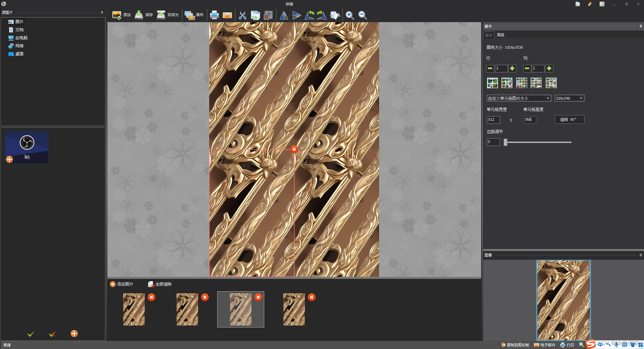This screenshot has width=644, height=349.
Task: Click the copy pages toolbar icon
Action: [x=255, y=15]
